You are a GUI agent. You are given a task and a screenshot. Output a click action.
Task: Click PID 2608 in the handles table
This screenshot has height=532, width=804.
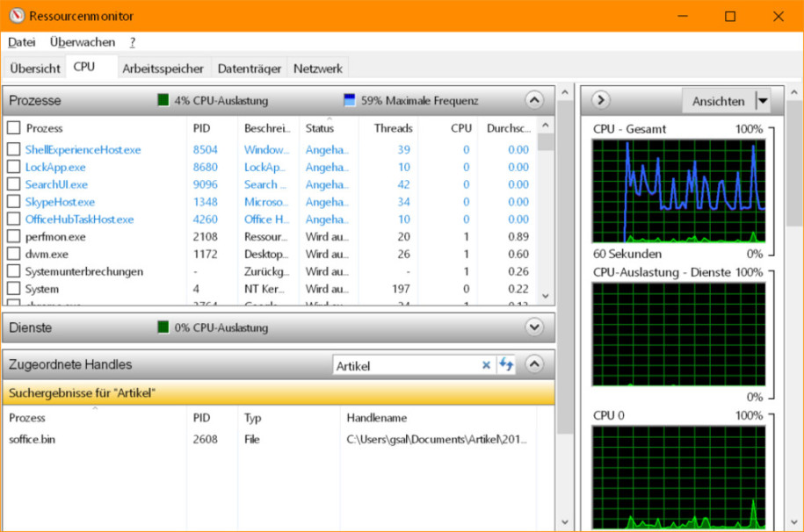[205, 439]
